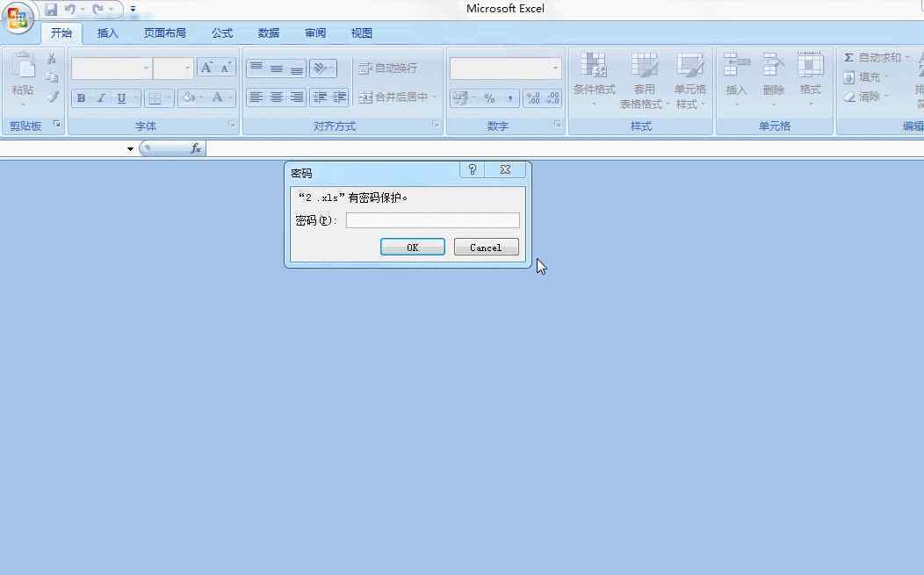This screenshot has width=924, height=575.
Task: Click the 自动求和 AutoSum button
Action: pos(876,57)
